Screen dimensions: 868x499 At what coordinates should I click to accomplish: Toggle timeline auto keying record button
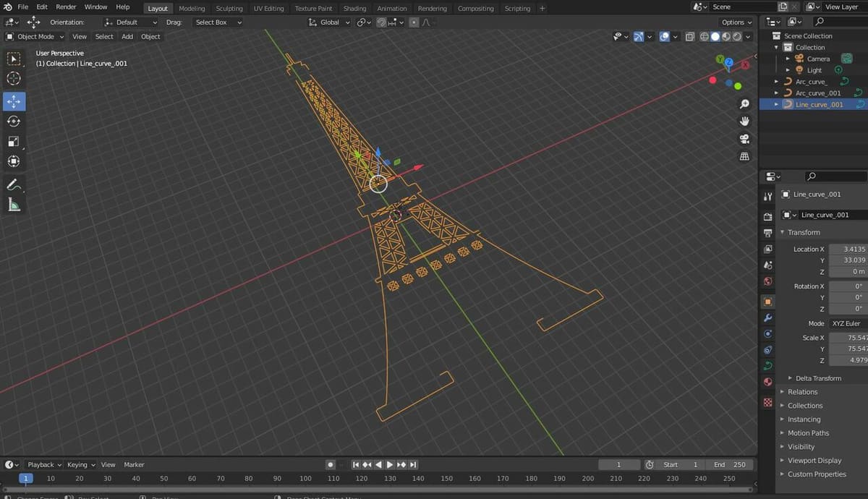[x=331, y=464]
